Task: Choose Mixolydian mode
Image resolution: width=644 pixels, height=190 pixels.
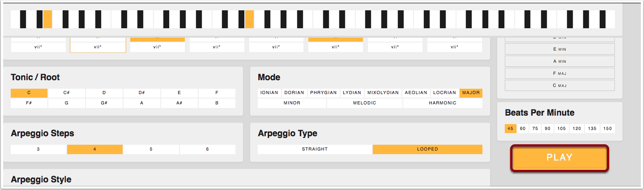Action: tap(383, 93)
